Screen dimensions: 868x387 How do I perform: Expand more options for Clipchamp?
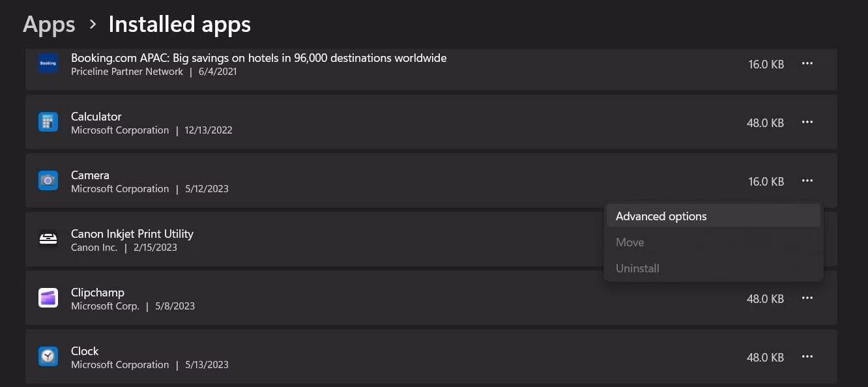click(807, 298)
